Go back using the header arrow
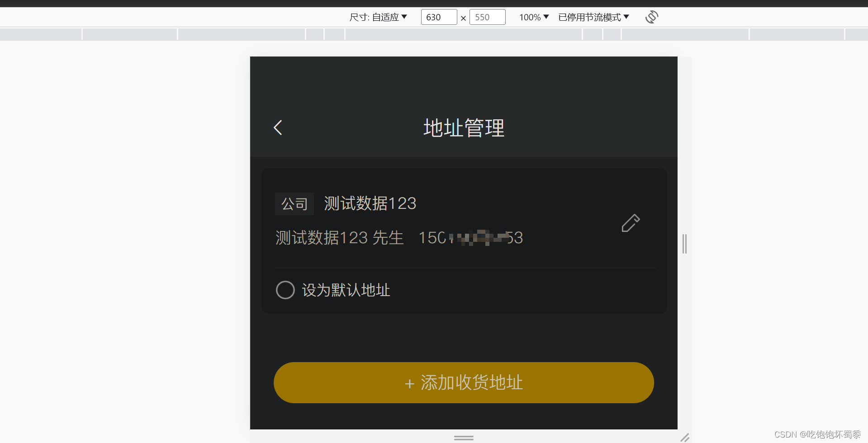Image resolution: width=868 pixels, height=443 pixels. [x=278, y=127]
